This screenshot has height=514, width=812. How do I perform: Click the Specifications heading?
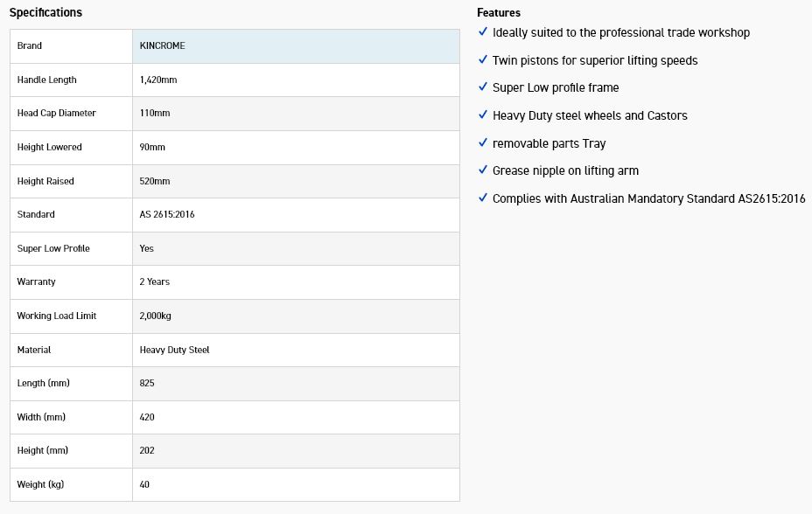45,12
